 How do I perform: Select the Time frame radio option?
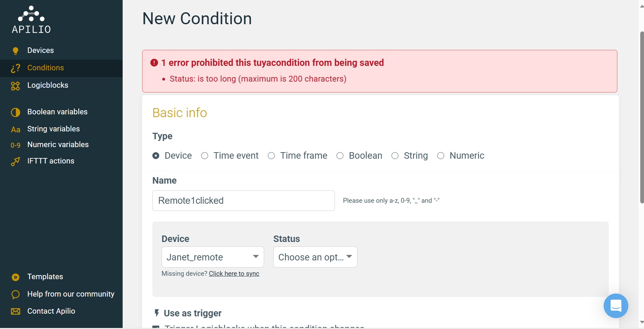pyautogui.click(x=271, y=156)
